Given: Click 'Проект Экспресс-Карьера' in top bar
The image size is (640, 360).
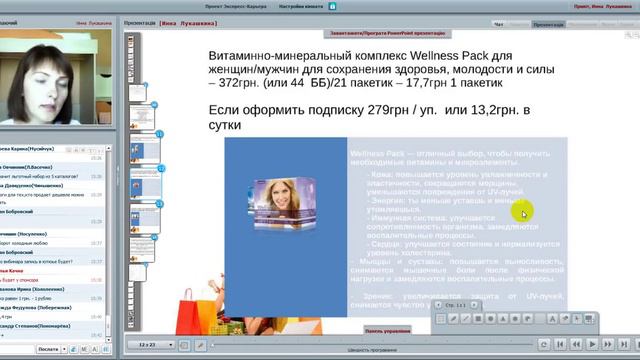Looking at the screenshot, I should point(236,7).
